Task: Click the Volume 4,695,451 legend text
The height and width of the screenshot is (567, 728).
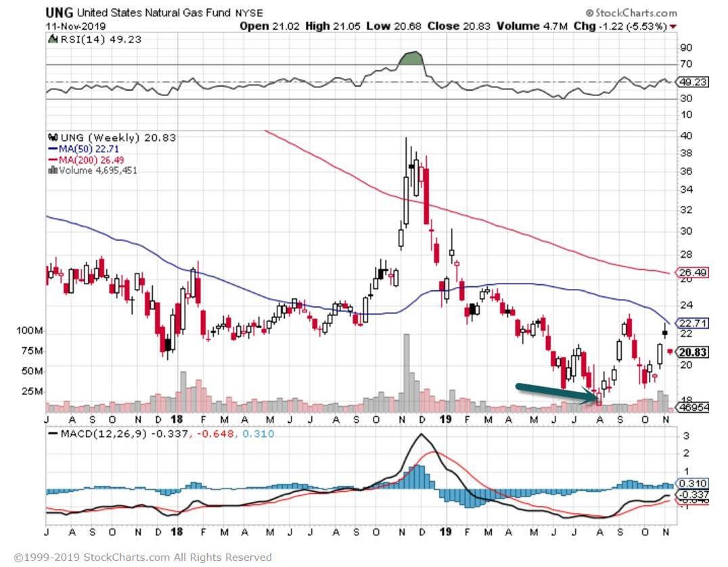Action: point(98,171)
